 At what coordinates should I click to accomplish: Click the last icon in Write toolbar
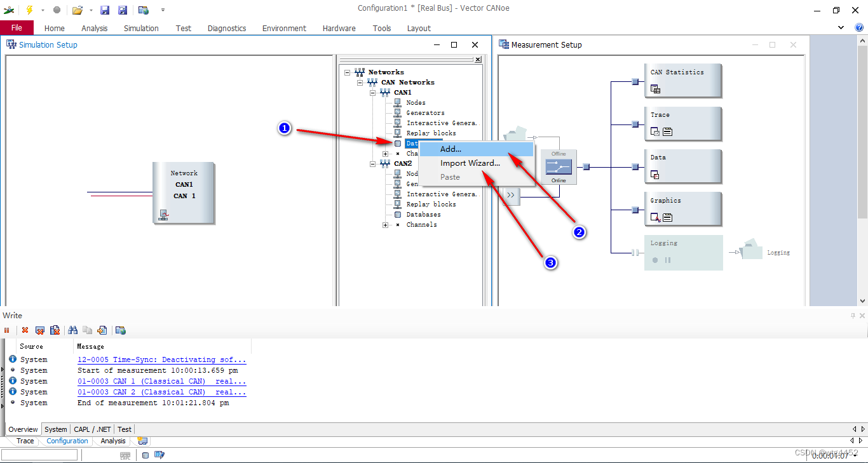pos(121,330)
